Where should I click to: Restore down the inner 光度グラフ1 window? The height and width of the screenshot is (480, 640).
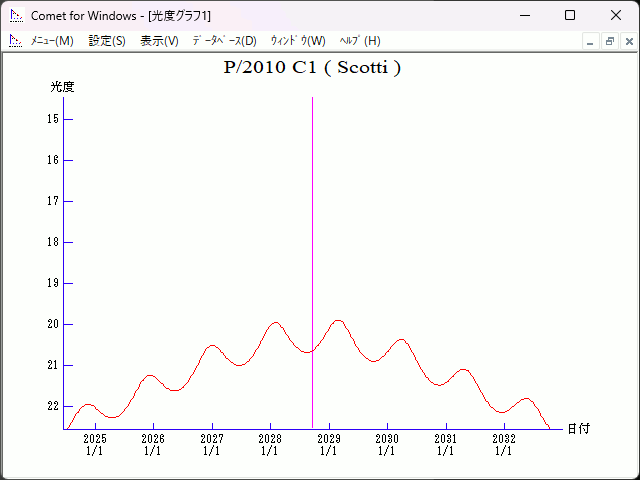tap(609, 41)
